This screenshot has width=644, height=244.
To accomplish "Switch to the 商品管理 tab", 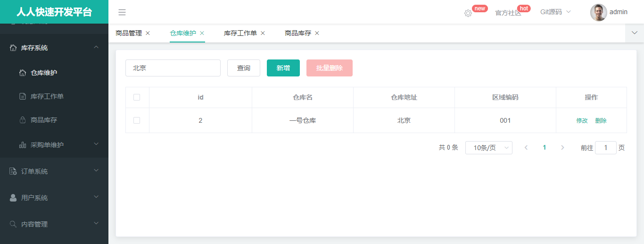I will [x=129, y=33].
